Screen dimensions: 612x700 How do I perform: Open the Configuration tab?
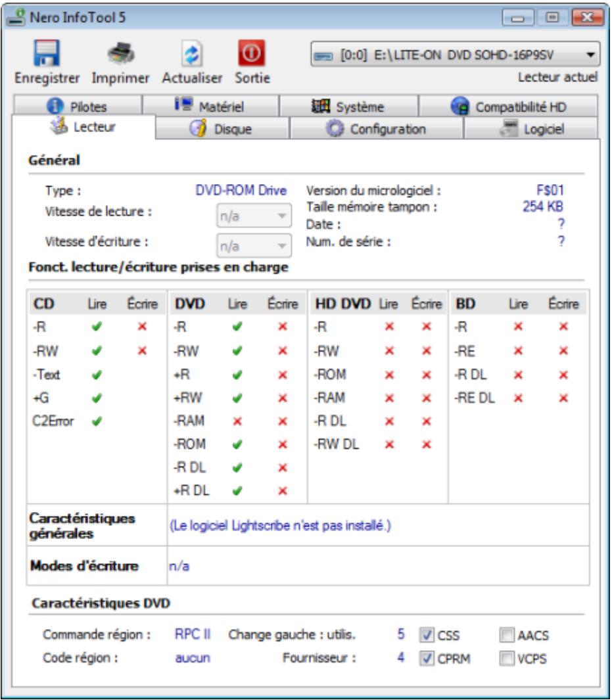click(376, 129)
